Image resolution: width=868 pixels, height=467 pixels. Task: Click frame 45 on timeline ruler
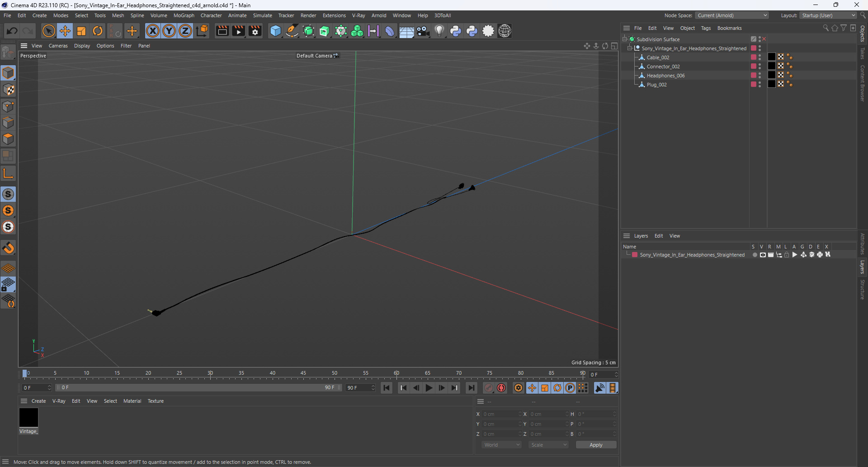(303, 374)
